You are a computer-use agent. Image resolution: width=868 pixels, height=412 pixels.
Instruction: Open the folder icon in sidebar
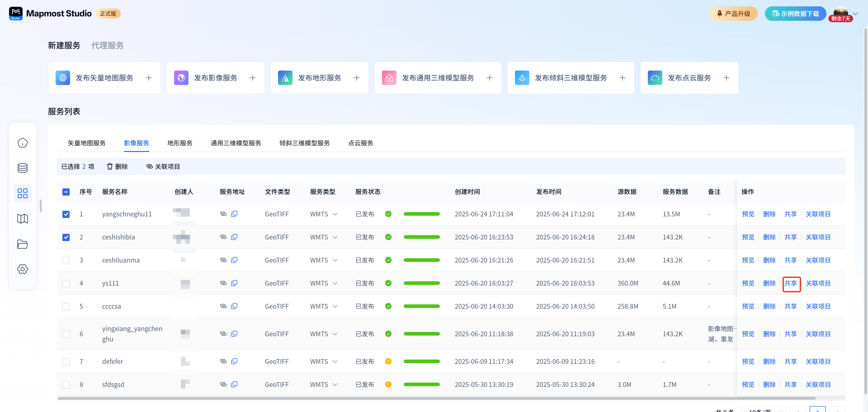tap(23, 244)
